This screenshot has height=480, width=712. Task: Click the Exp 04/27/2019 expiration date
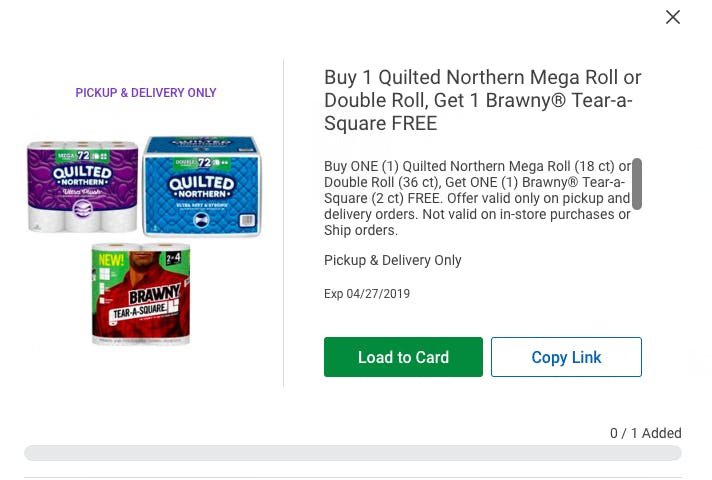367,294
